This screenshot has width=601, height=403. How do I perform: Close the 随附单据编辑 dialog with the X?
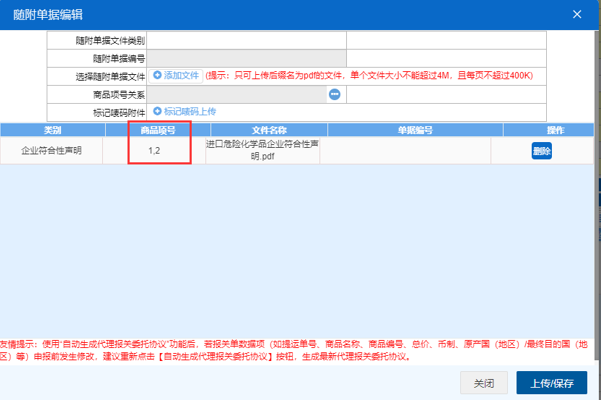click(576, 13)
